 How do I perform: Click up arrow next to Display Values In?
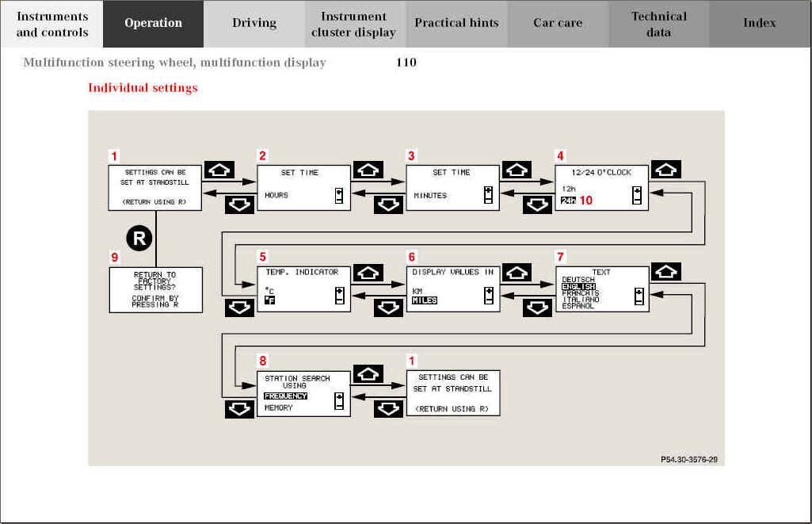(517, 272)
